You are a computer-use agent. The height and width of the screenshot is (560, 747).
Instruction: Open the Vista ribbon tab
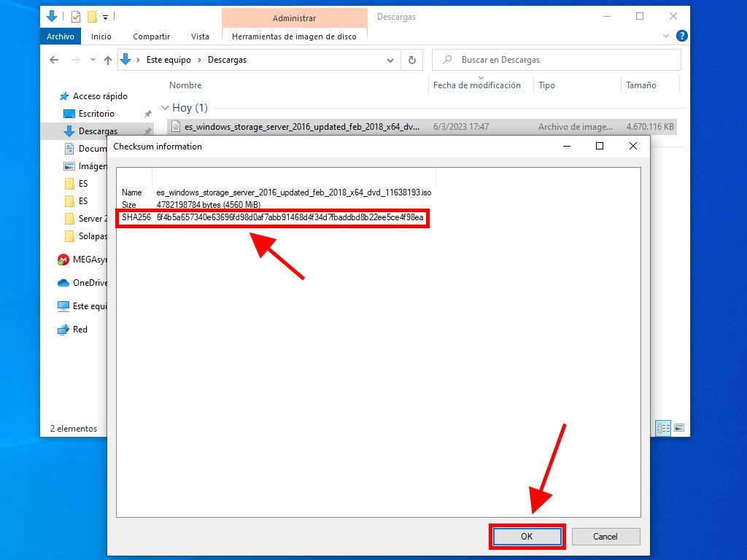pyautogui.click(x=200, y=36)
